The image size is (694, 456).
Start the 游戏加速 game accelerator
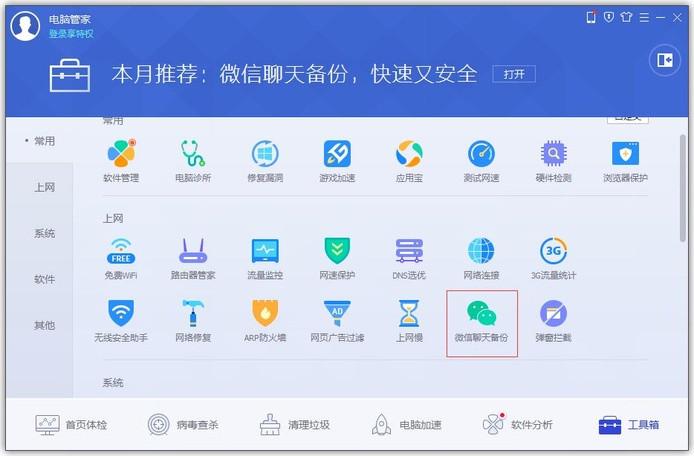pyautogui.click(x=337, y=160)
